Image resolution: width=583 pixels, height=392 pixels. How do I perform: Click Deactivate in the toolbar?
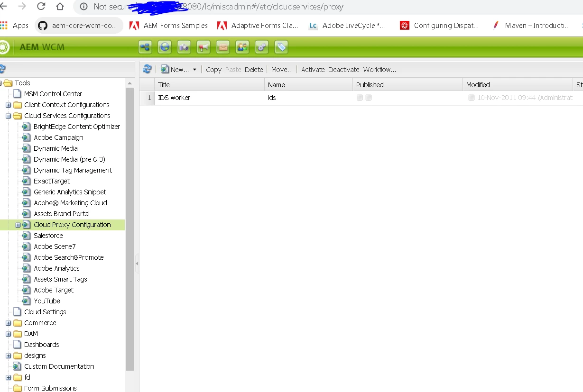344,70
